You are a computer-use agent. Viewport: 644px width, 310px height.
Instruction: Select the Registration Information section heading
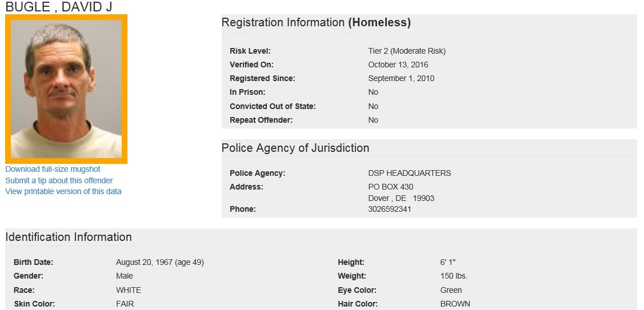point(316,23)
